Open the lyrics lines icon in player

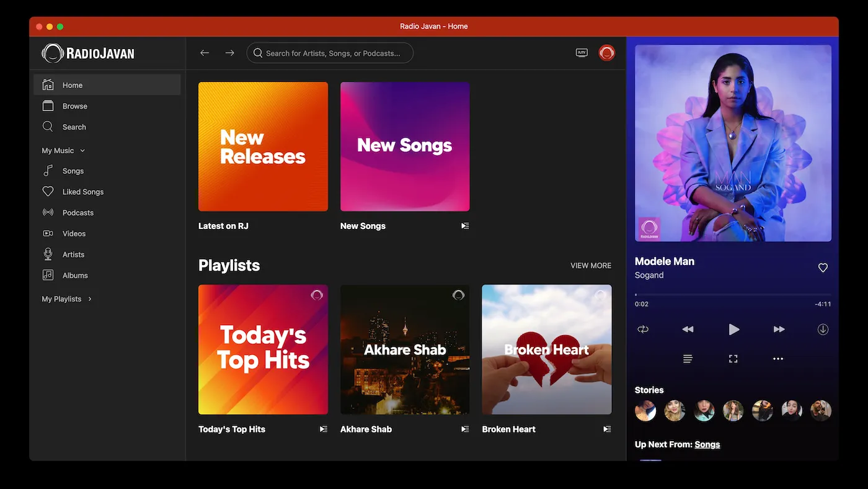tap(688, 359)
